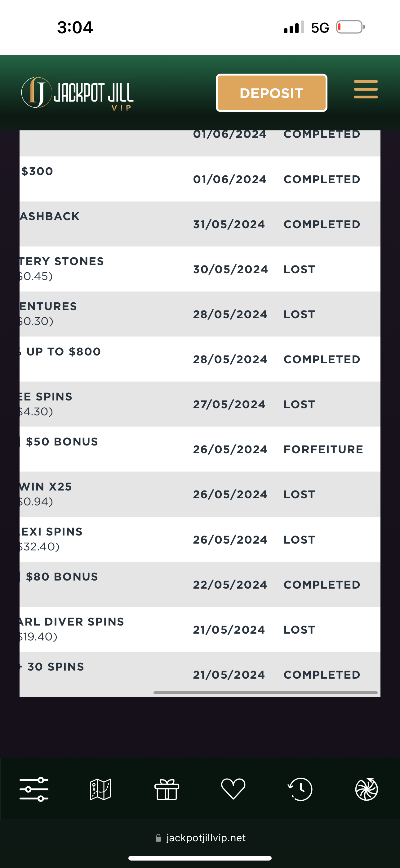Open the hamburger menu
The width and height of the screenshot is (400, 868).
click(365, 90)
